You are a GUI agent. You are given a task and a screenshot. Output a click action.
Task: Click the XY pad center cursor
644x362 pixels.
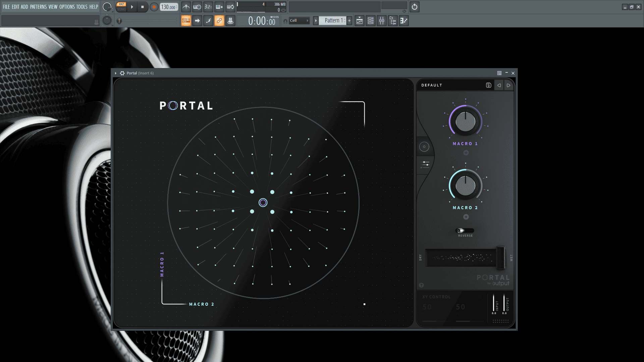pyautogui.click(x=263, y=202)
